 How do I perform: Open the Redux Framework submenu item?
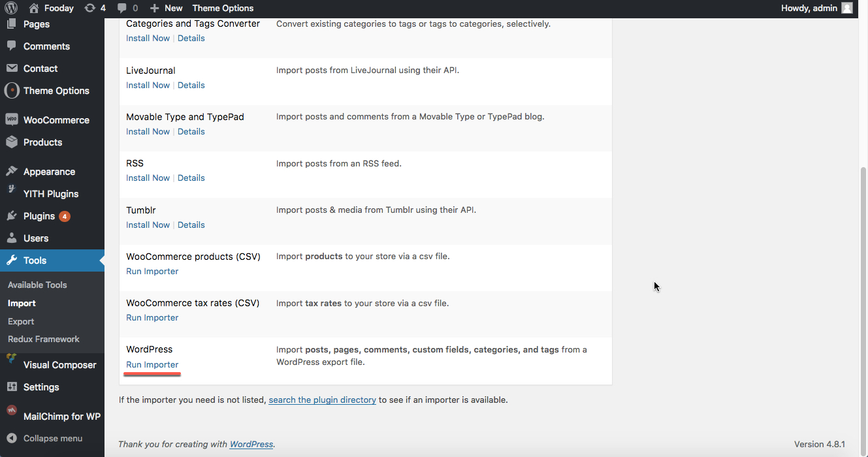[x=44, y=339]
